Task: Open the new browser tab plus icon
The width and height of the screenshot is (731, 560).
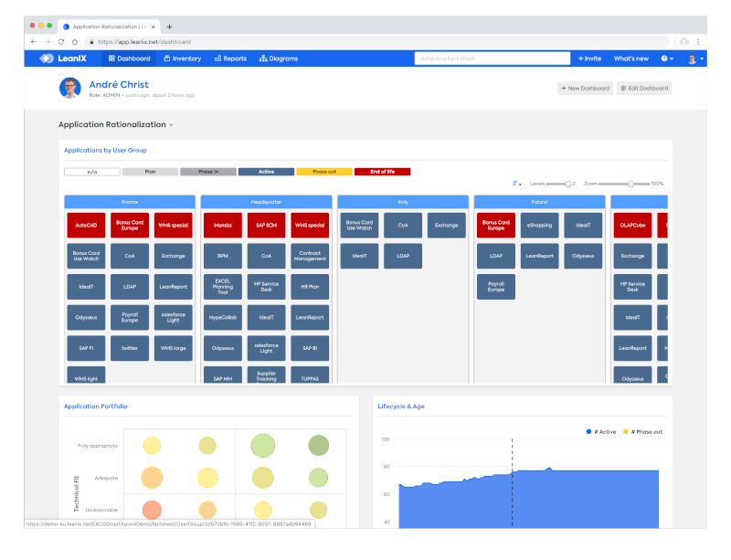Action: [x=169, y=26]
